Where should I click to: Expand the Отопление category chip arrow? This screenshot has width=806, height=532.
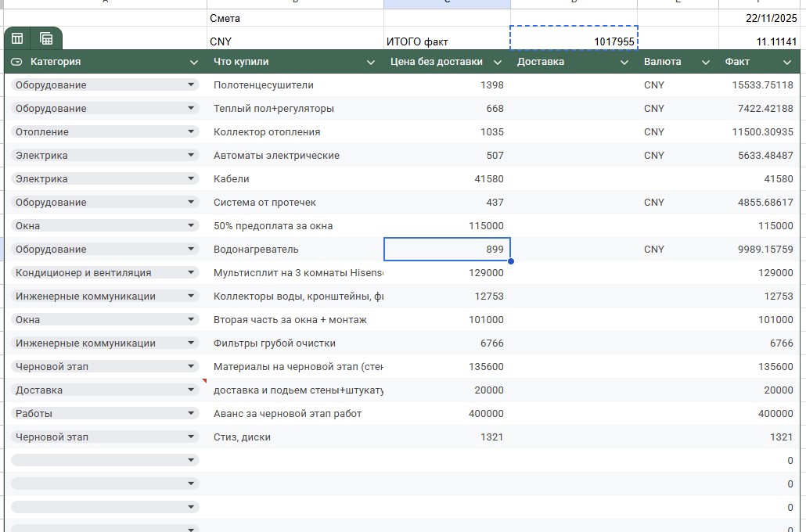coord(191,131)
